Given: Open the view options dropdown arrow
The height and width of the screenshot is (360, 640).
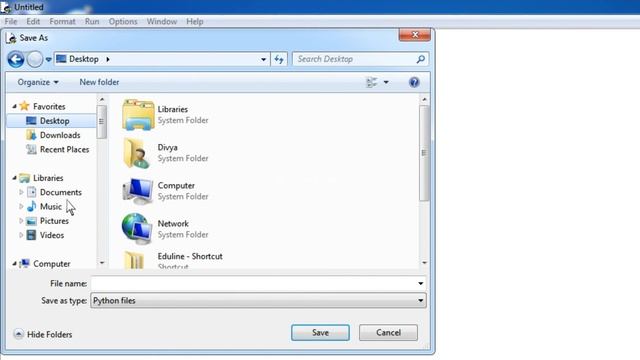Looking at the screenshot, I should tap(386, 82).
